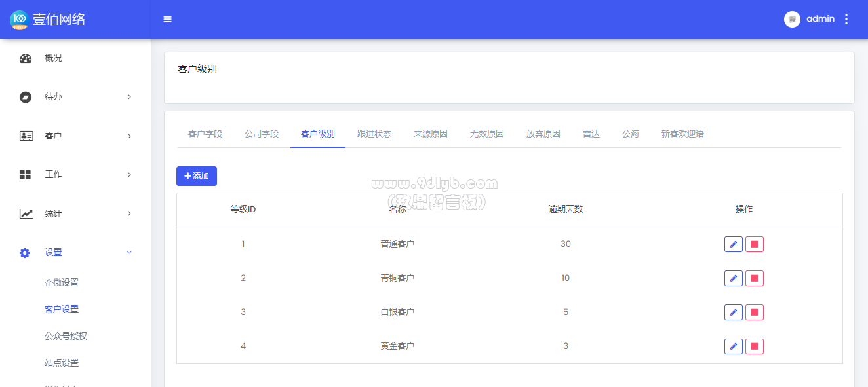
Task: Switch to the 新客欢迎语 tab
Action: 682,134
